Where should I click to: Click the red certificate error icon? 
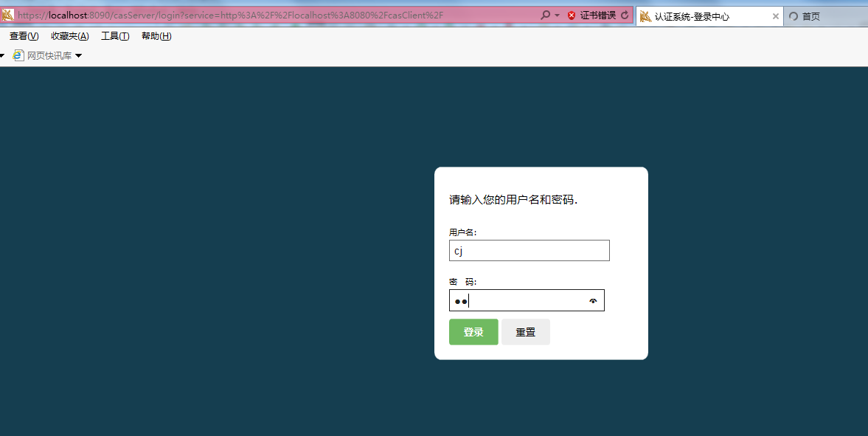coord(572,15)
